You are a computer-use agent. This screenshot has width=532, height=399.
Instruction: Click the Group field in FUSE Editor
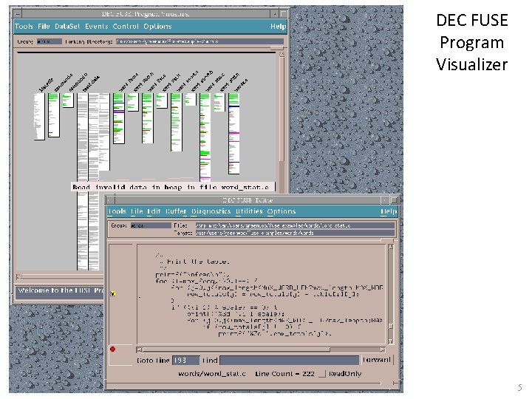point(151,225)
